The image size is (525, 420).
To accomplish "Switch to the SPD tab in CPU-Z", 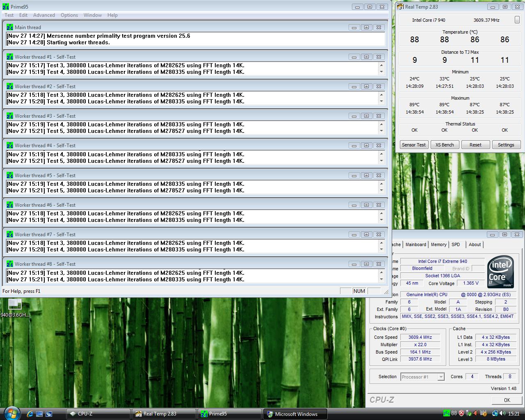I will [456, 244].
